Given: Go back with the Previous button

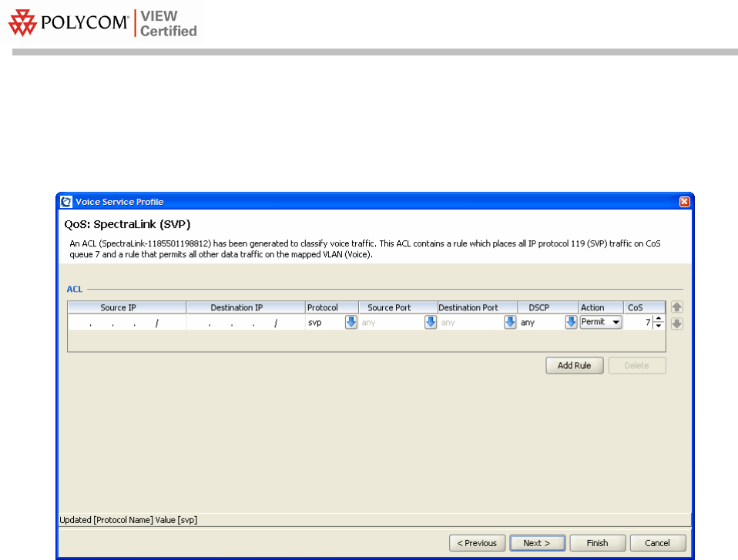Looking at the screenshot, I should pyautogui.click(x=478, y=543).
